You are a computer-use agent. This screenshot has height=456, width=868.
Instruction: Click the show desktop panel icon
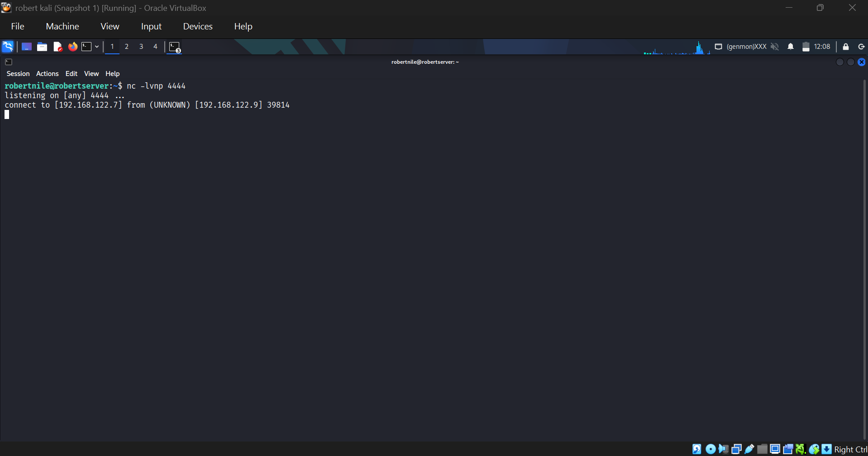27,47
